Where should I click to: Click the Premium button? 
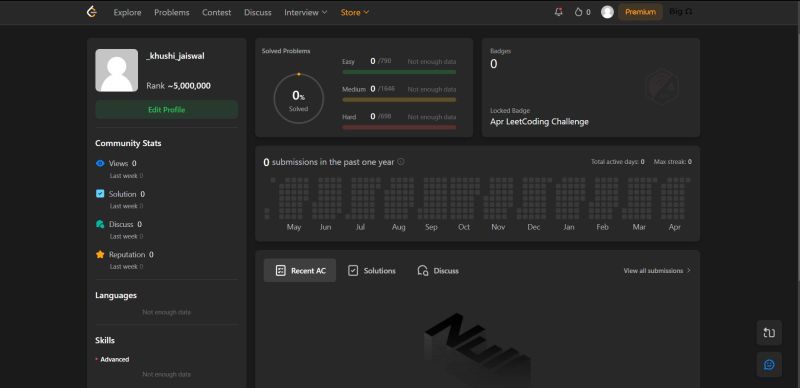pos(640,12)
